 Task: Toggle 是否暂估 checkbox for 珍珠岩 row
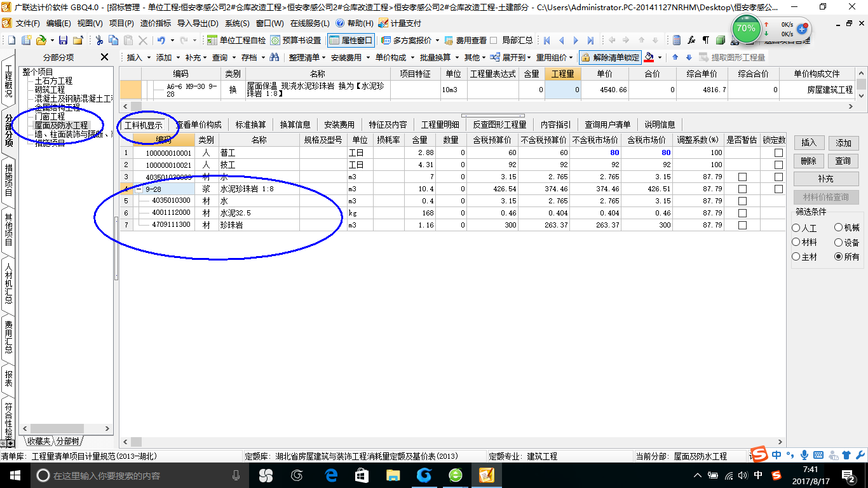pos(742,225)
